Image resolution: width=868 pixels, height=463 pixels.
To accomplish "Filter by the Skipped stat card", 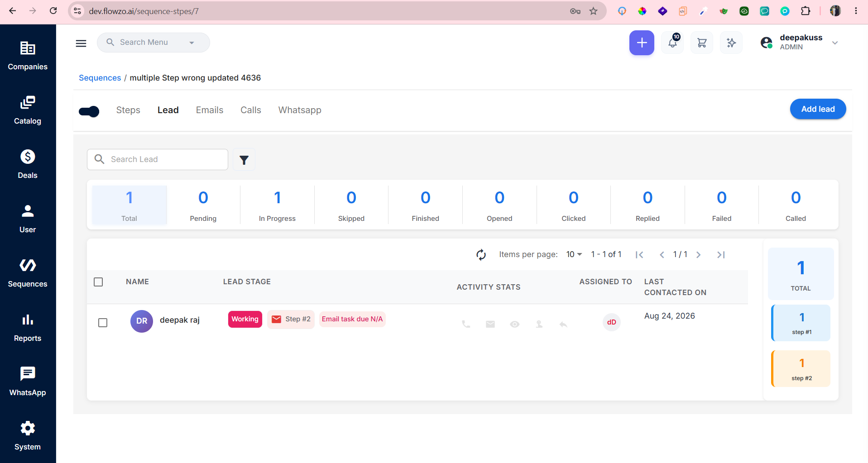I will tap(351, 205).
